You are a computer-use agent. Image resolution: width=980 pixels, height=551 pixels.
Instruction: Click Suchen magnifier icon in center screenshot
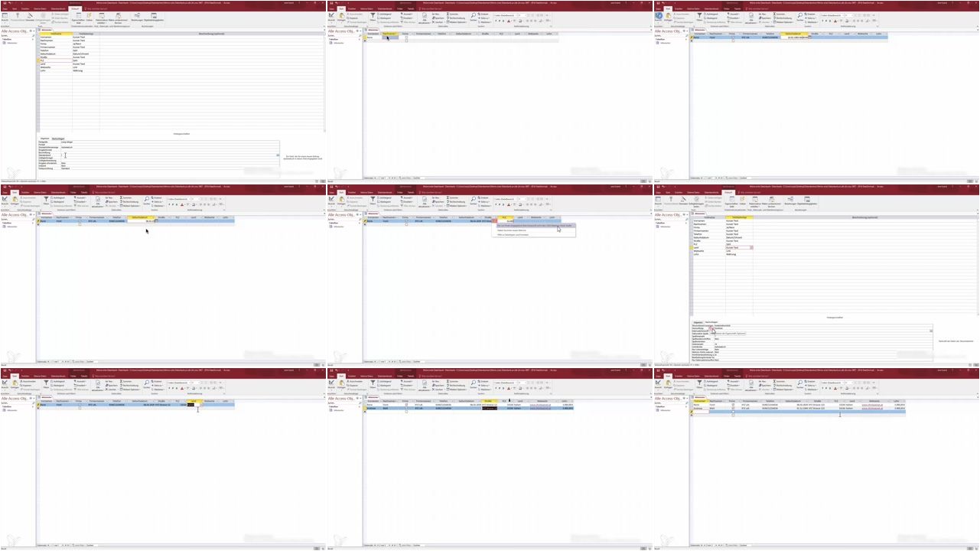click(x=473, y=201)
